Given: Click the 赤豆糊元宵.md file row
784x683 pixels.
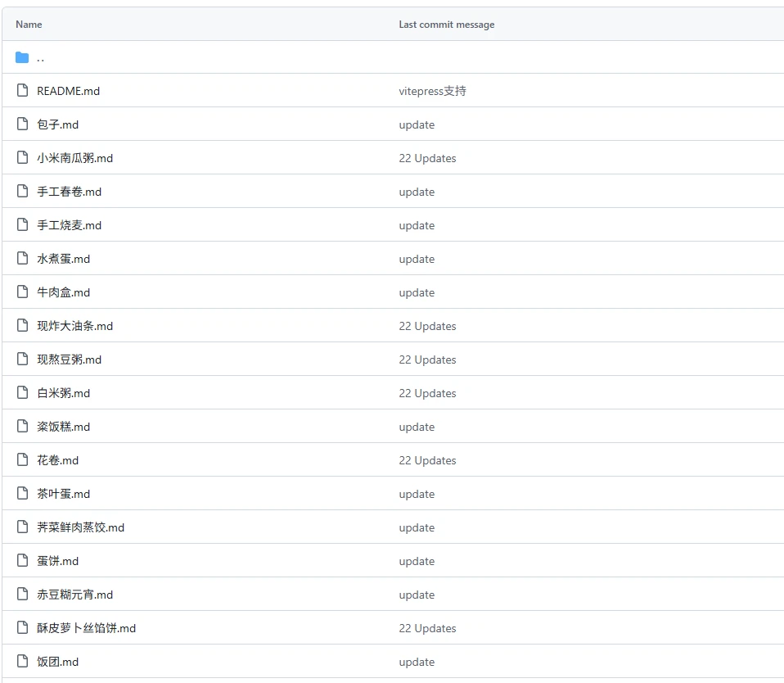Looking at the screenshot, I should pos(74,595).
